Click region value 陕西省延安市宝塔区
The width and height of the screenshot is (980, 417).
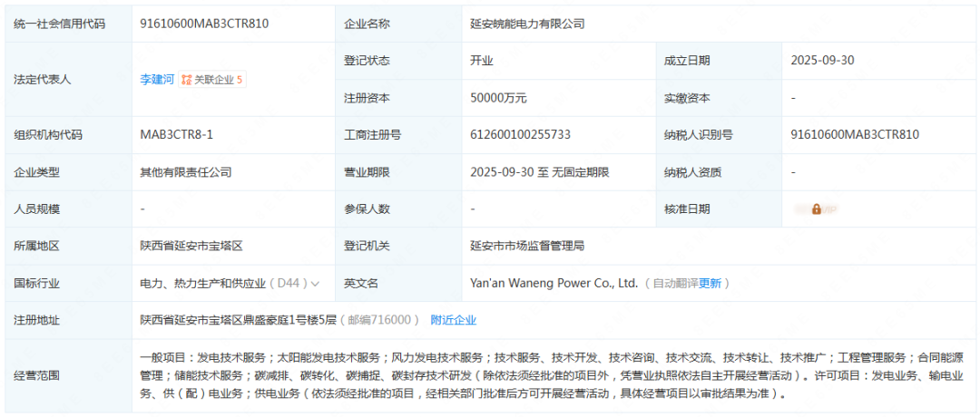click(x=191, y=246)
